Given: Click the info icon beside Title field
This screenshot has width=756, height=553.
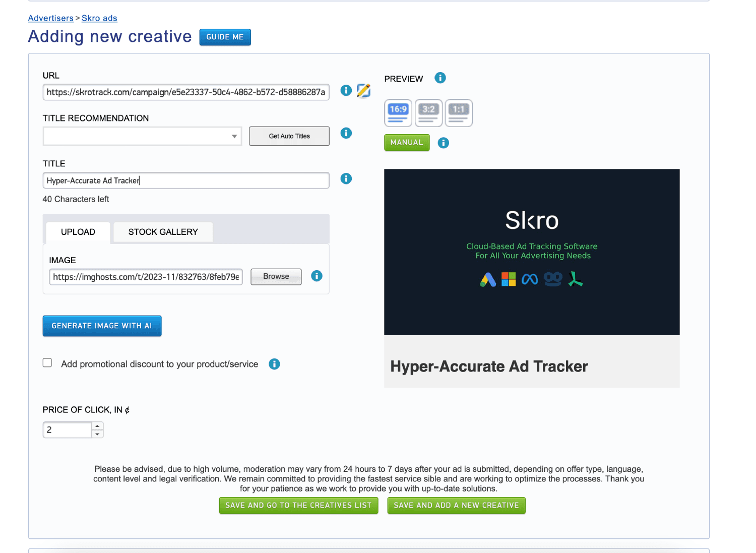Looking at the screenshot, I should [x=346, y=178].
